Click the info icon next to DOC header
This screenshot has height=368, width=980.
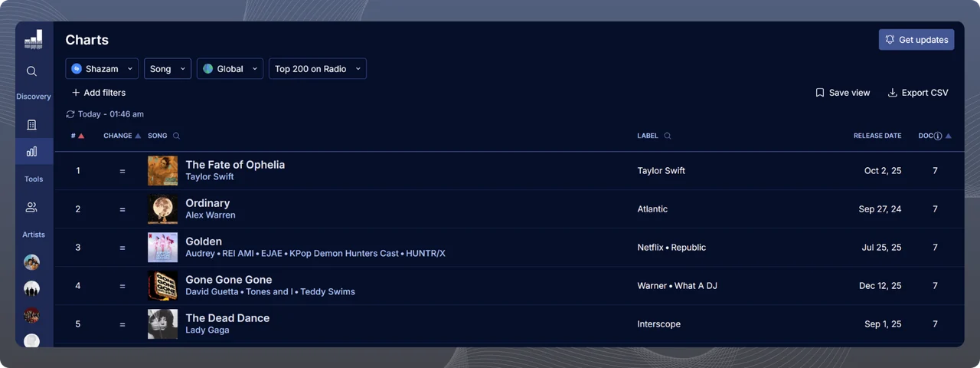(938, 136)
